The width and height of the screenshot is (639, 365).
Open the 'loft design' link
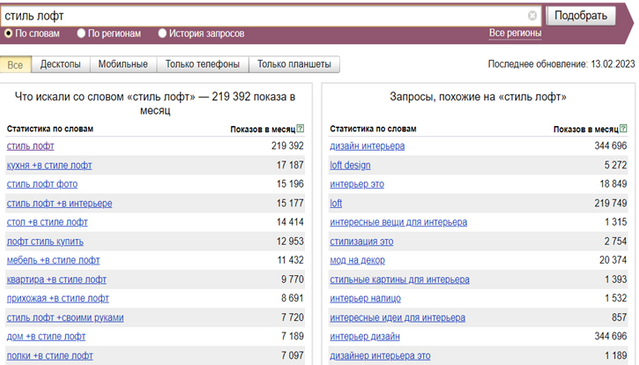coord(350,165)
